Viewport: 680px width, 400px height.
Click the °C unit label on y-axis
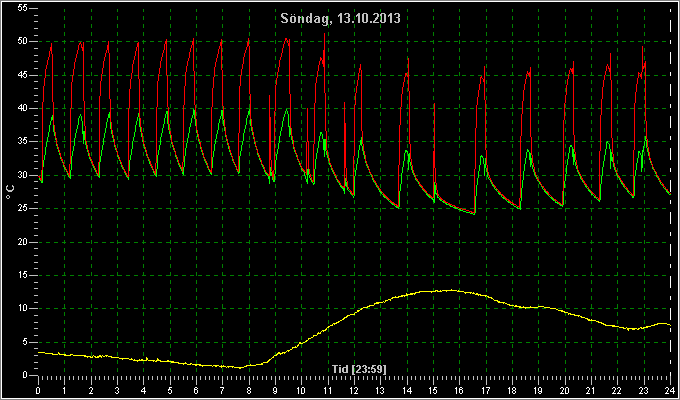tap(10, 192)
